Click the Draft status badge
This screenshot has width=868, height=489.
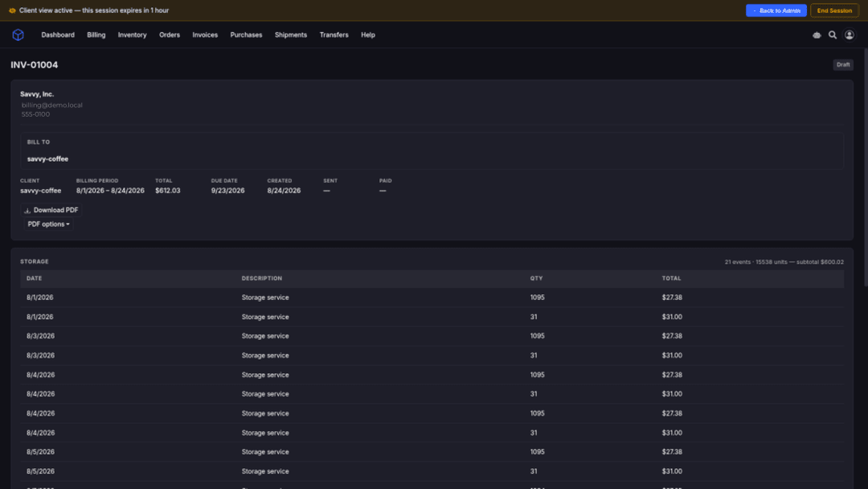pos(842,65)
